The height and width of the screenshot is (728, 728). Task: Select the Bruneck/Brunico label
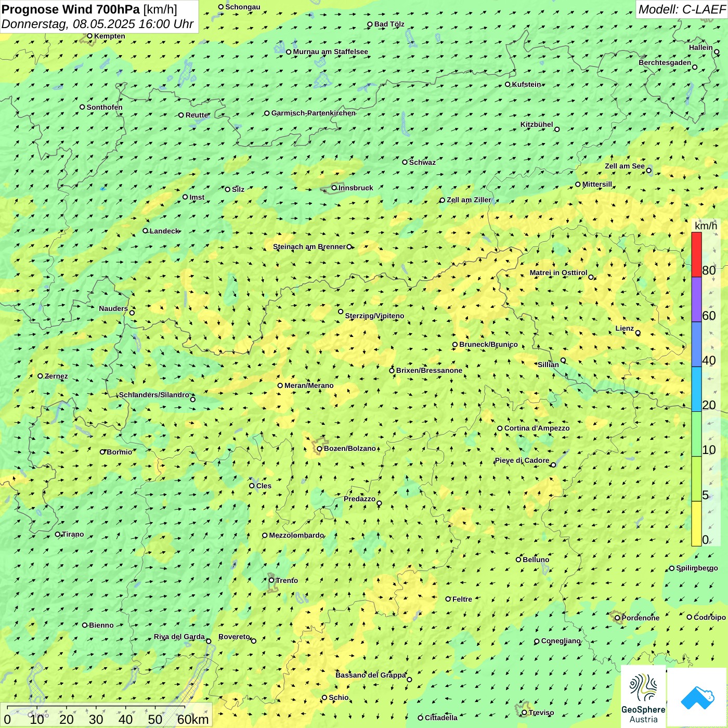[488, 344]
